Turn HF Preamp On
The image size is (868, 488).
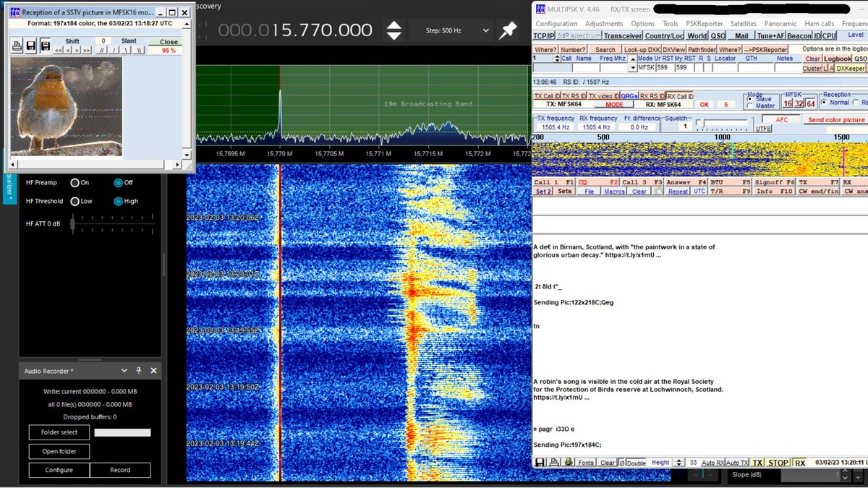(x=74, y=183)
